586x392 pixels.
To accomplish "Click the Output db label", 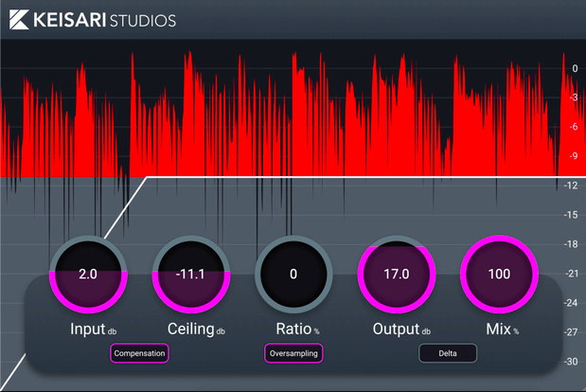I will 401,330.
